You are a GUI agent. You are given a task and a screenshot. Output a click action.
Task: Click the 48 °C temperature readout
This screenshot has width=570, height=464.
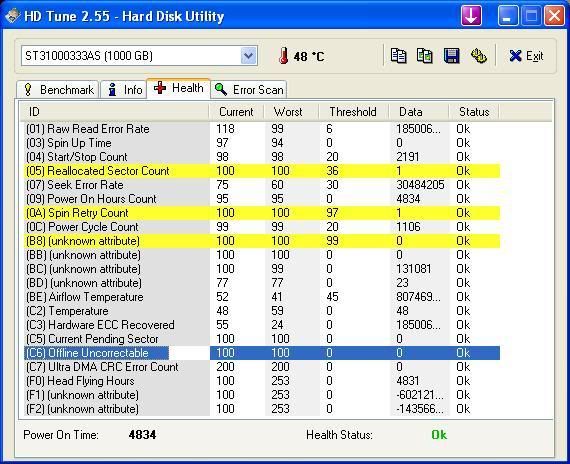pyautogui.click(x=309, y=56)
